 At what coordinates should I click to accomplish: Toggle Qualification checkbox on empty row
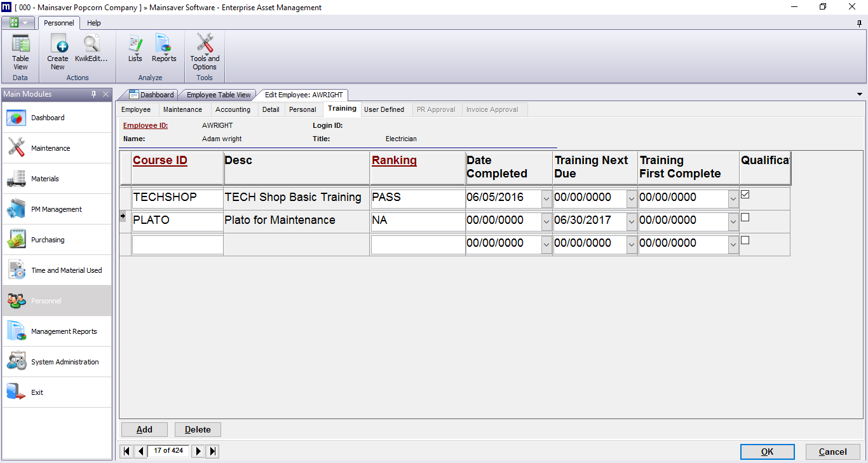point(744,240)
